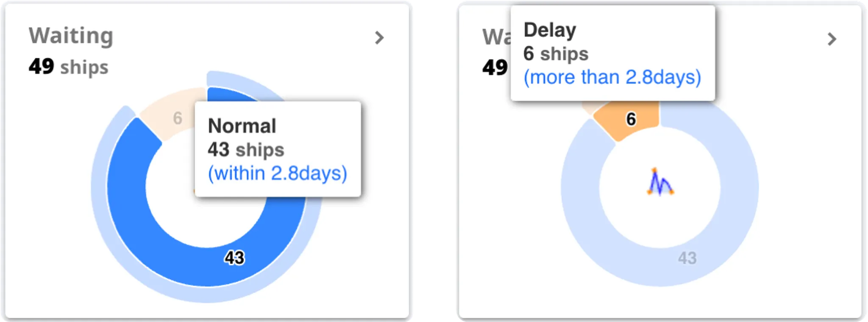Click the Delay heading in tooltip
868x322 pixels.
coord(550,30)
